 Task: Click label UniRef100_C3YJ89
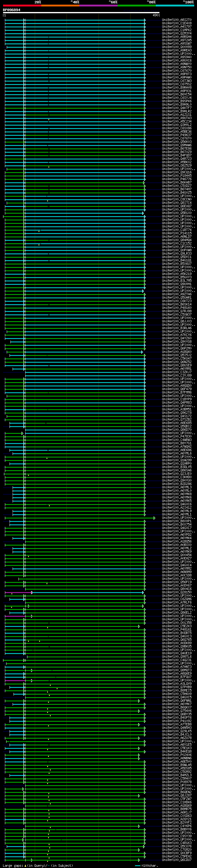(x=177, y=375)
